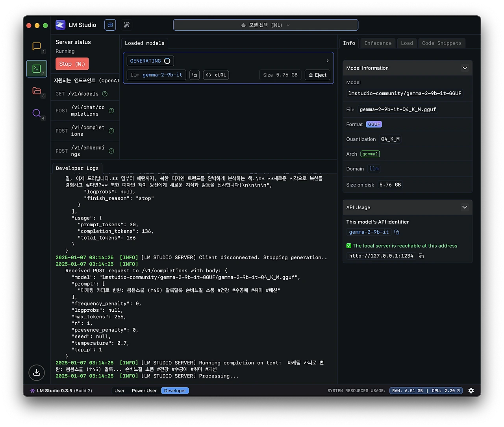Image resolution: width=504 pixels, height=427 pixels.
Task: Open the Downloads icon at sidebar bottom
Action: tap(37, 372)
